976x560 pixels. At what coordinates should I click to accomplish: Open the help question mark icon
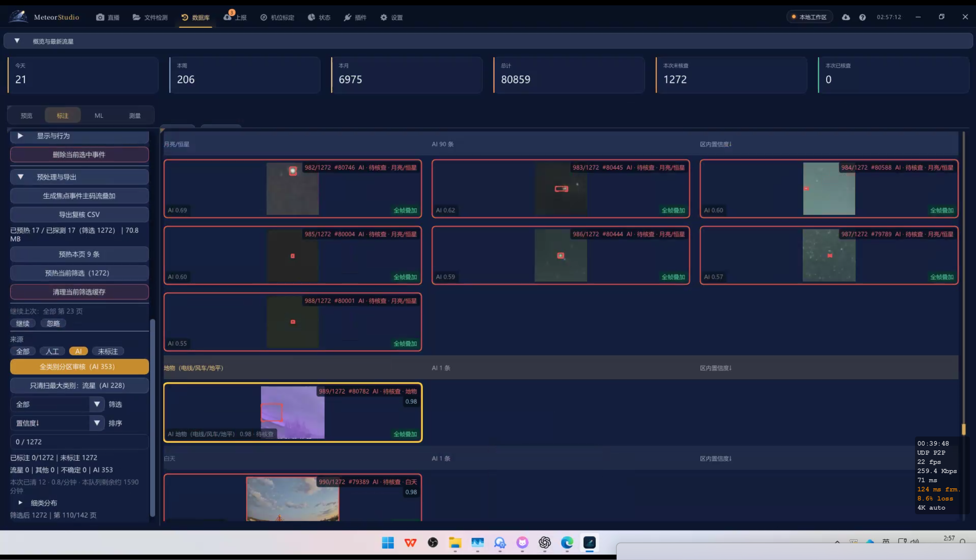click(x=862, y=17)
